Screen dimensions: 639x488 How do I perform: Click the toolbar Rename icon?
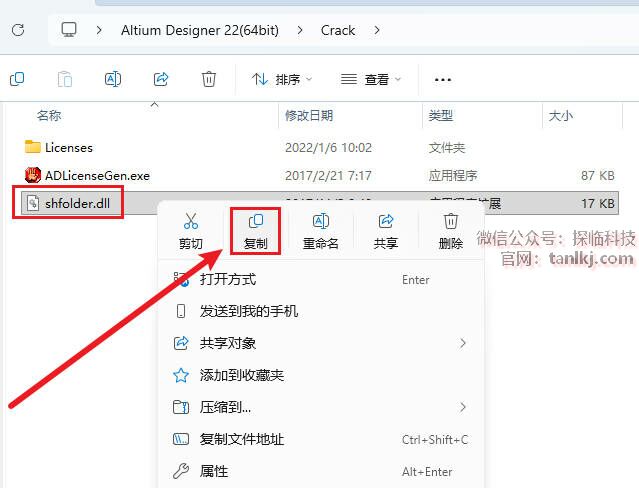113,79
